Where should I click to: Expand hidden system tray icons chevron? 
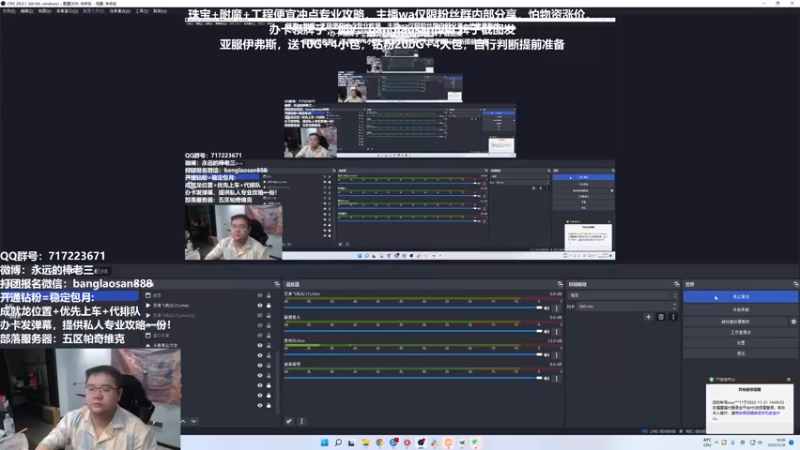pyautogui.click(x=716, y=442)
